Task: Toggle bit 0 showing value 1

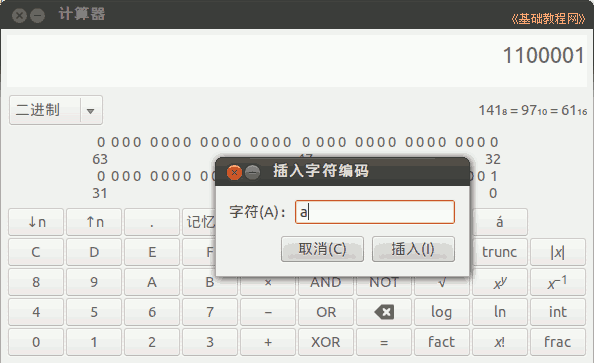Action: 494,176
